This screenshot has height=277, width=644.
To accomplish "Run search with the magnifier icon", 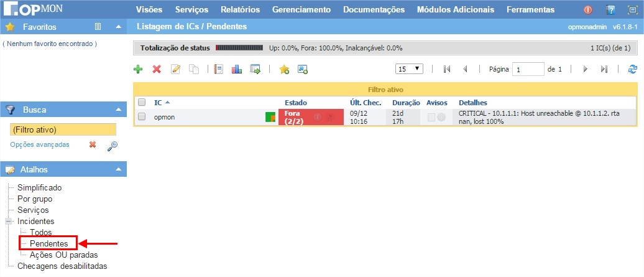I will pos(113,145).
